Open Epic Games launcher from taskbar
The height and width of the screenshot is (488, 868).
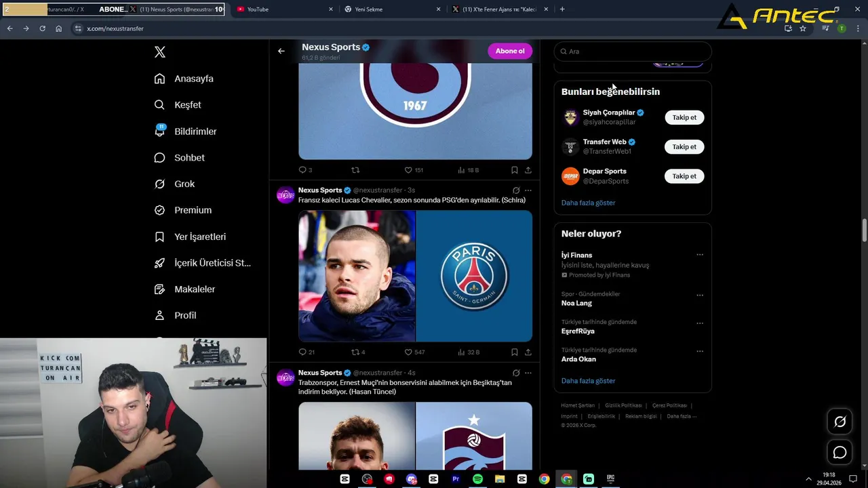pos(610,479)
